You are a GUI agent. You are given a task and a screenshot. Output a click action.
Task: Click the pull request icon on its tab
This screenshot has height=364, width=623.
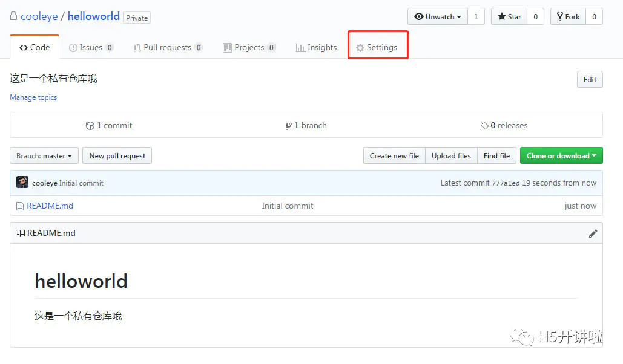(137, 48)
